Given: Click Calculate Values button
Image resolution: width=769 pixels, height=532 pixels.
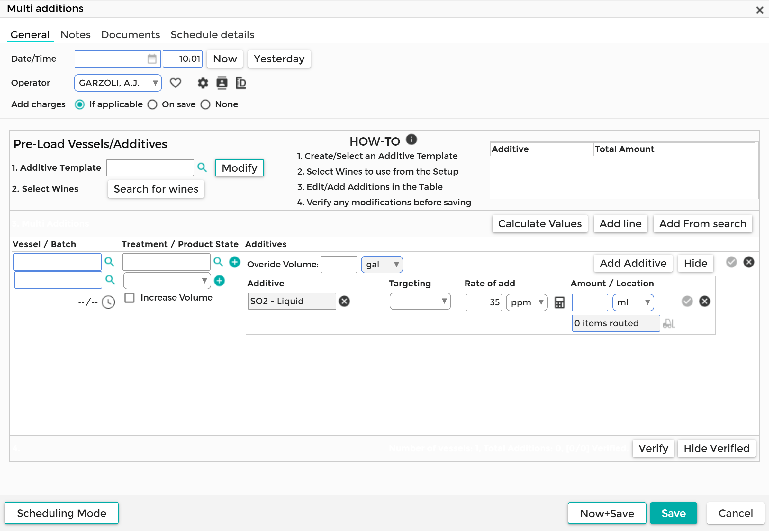Looking at the screenshot, I should pos(540,224).
